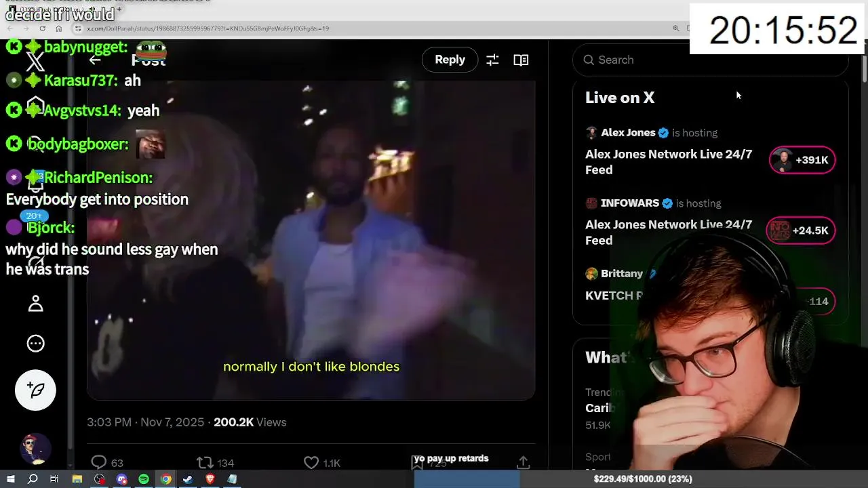The height and width of the screenshot is (488, 868).
Task: Click the browser address bar URL
Action: pyautogui.click(x=208, y=28)
